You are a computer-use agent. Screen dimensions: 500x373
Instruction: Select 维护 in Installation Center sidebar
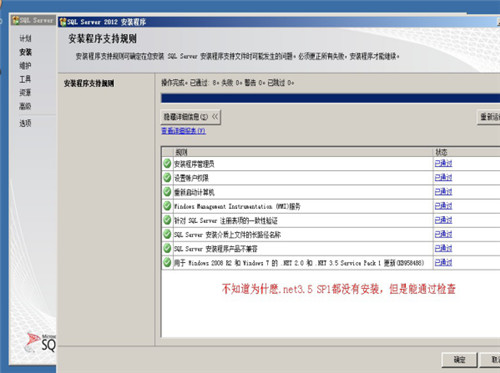[25, 66]
